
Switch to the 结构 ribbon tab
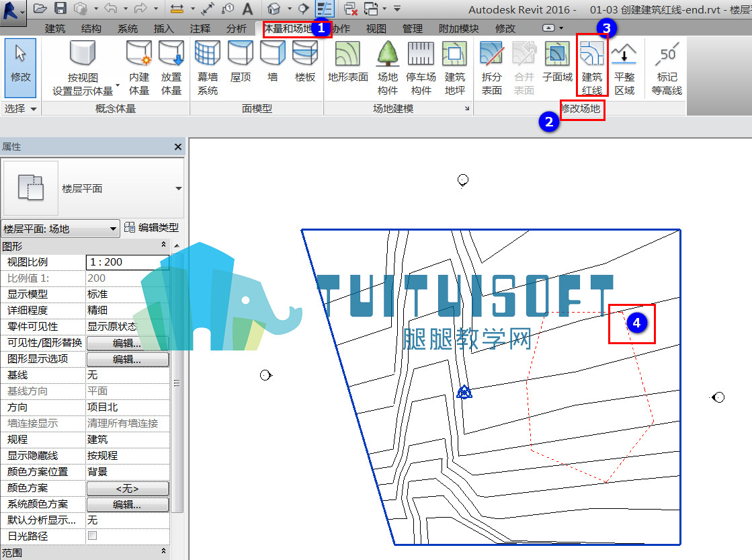91,29
